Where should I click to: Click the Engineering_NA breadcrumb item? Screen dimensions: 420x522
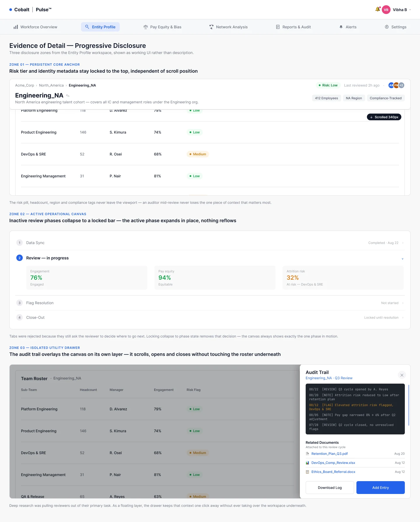82,85
